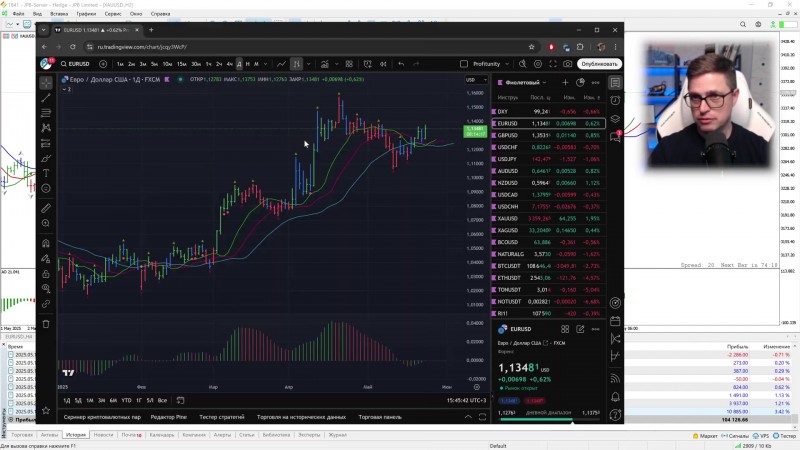
Task: Select BTCUSDT row in watchlist
Action: [x=548, y=266]
